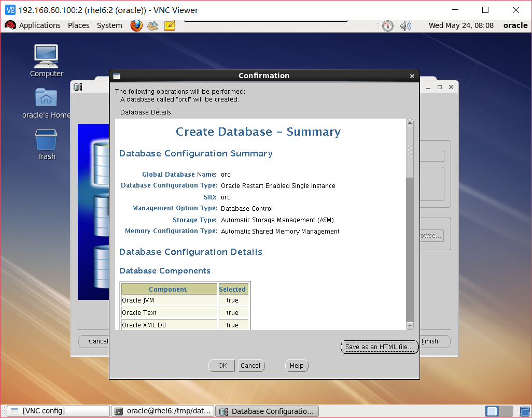The height and width of the screenshot is (418, 532).
Task: Open the Trash icon on desktop
Action: (x=46, y=140)
